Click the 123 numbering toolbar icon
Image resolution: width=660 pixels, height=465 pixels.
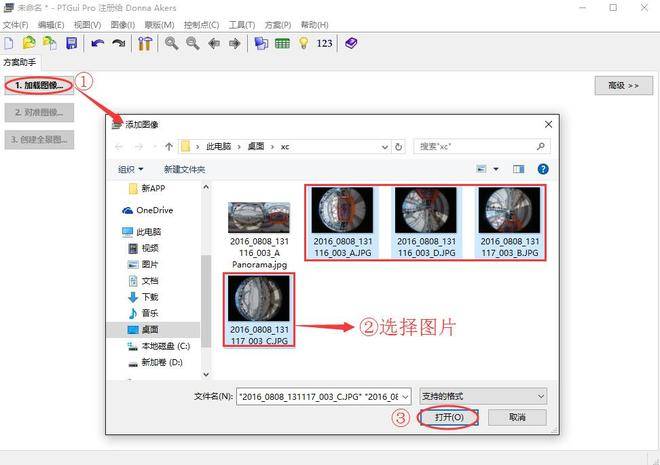[325, 43]
